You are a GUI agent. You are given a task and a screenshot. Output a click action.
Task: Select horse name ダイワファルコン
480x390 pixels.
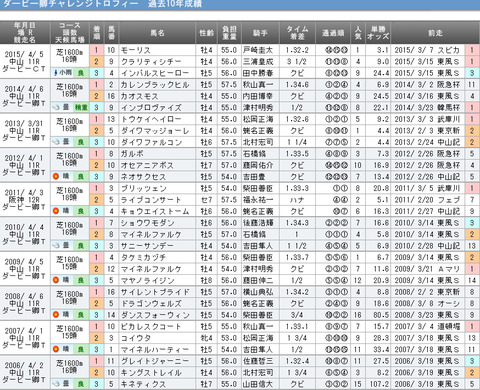pos(151,142)
